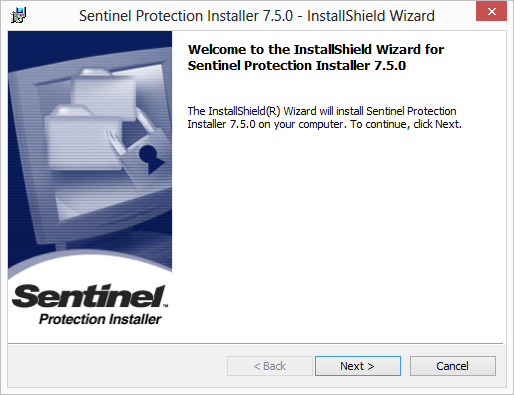Select the rear folder graphic in banner
Image resolution: width=514 pixels, height=395 pixels.
pyautogui.click(x=103, y=88)
